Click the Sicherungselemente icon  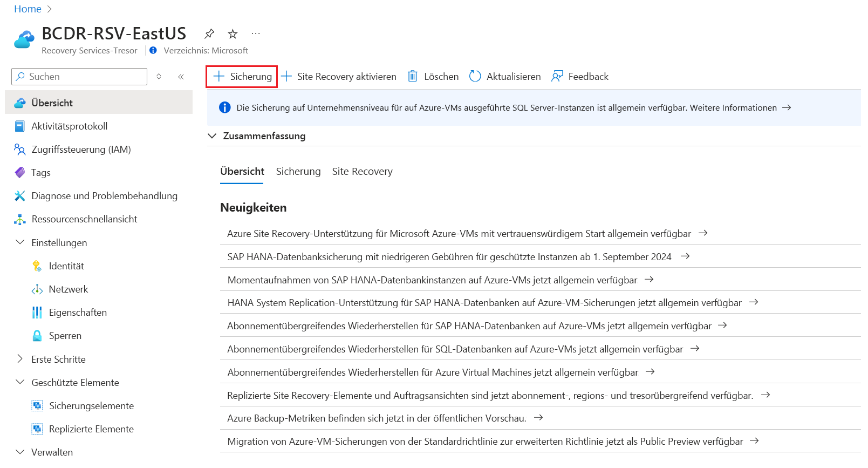point(37,406)
